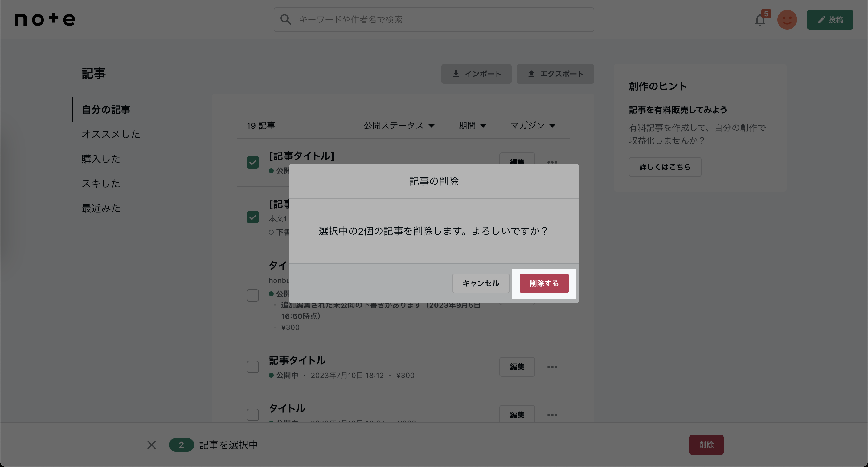Image resolution: width=868 pixels, height=467 pixels.
Task: Expand the マガジン filter dropdown
Action: click(x=533, y=126)
